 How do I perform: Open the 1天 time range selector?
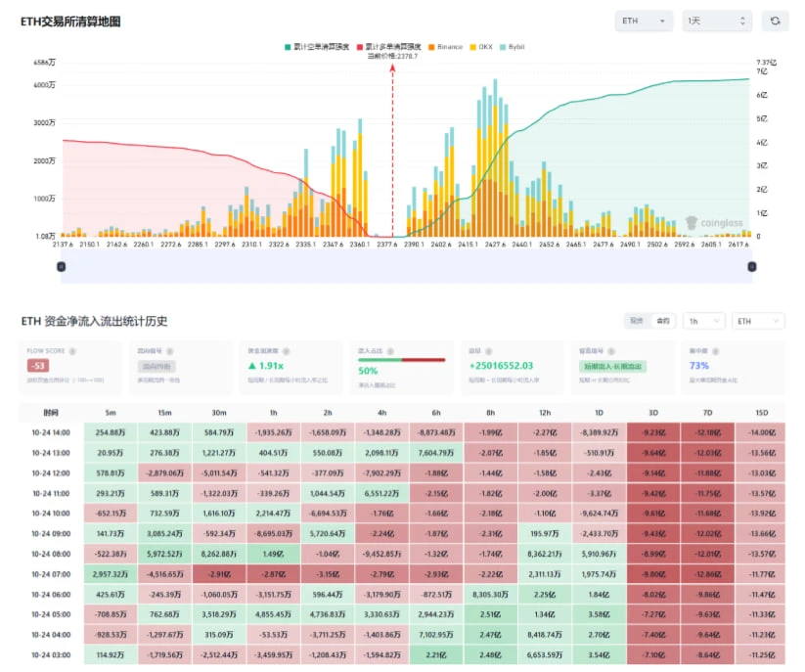(x=717, y=22)
